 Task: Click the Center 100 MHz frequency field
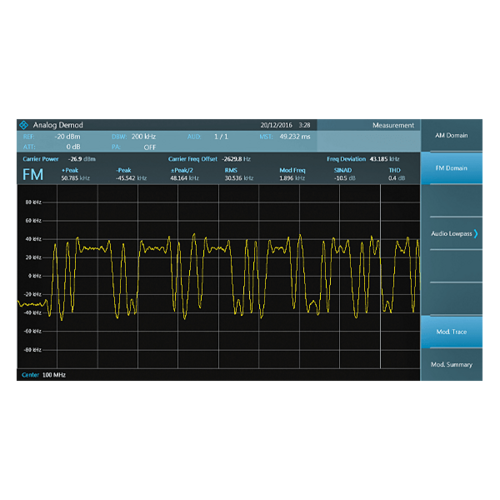point(44,375)
